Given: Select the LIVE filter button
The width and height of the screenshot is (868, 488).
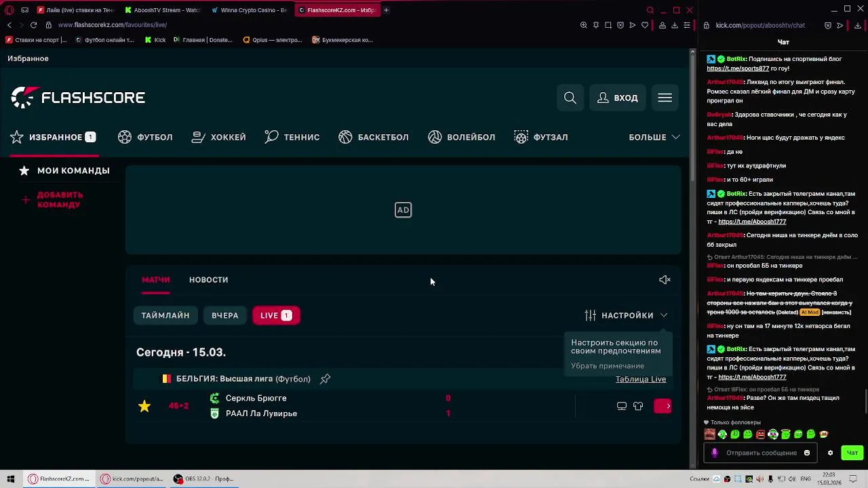Looking at the screenshot, I should pos(276,315).
